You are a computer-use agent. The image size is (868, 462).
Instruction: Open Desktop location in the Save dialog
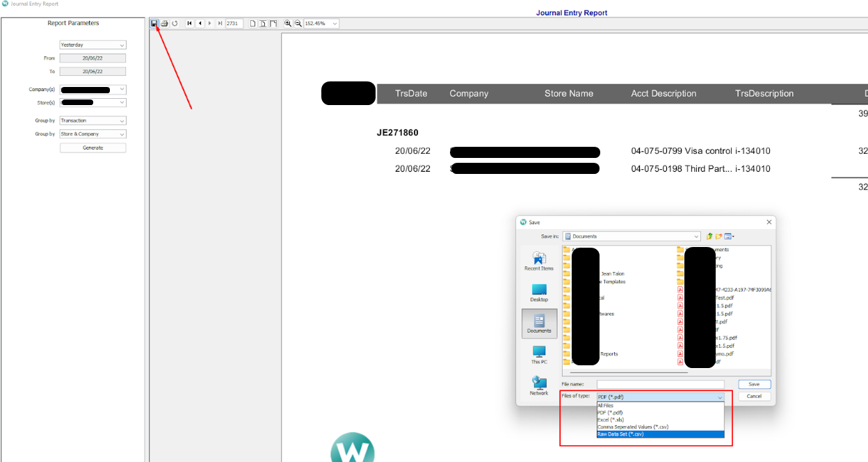pyautogui.click(x=538, y=290)
